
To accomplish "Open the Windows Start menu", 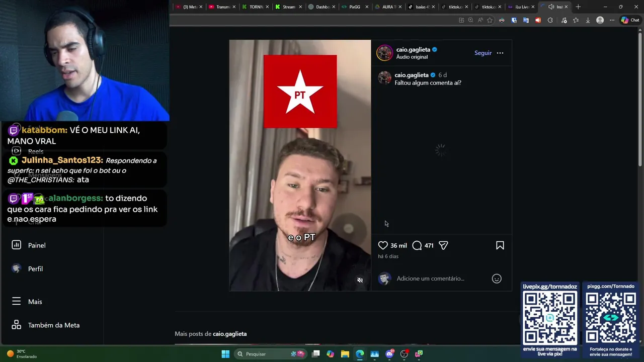I will [225, 354].
